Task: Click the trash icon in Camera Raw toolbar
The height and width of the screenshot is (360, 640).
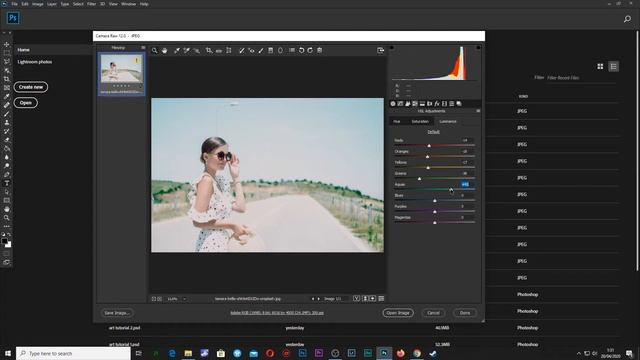Action: pyautogui.click(x=320, y=51)
